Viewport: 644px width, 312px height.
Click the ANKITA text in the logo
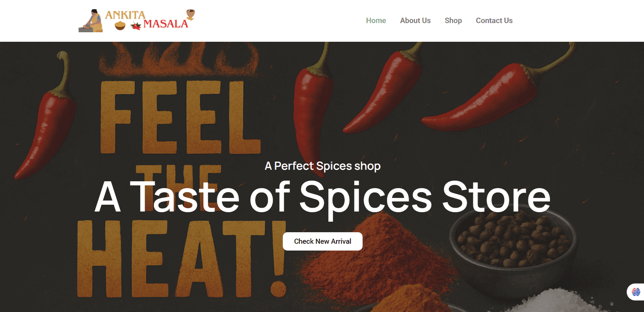[x=125, y=15]
